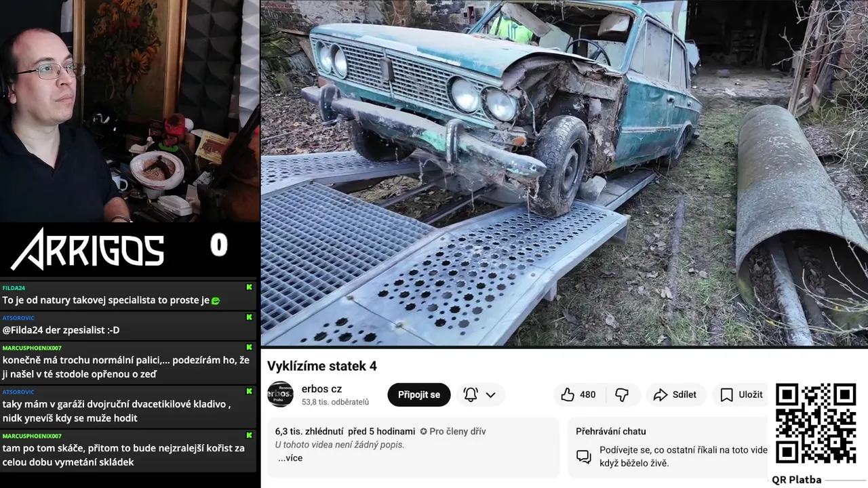This screenshot has width=868, height=488.
Task: Expand the notification options chevron
Action: (490, 394)
